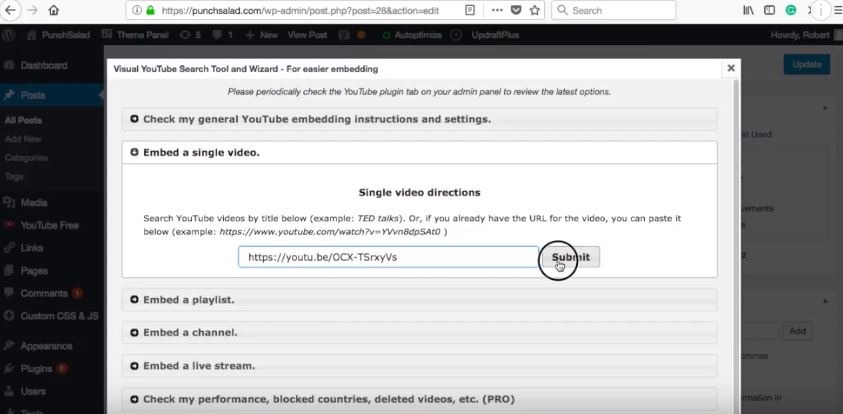Submit the YouTube video URL
843x414 pixels.
pos(570,257)
